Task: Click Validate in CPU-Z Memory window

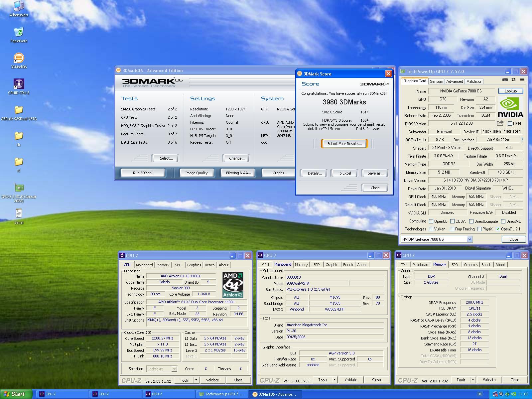Action: point(489,380)
